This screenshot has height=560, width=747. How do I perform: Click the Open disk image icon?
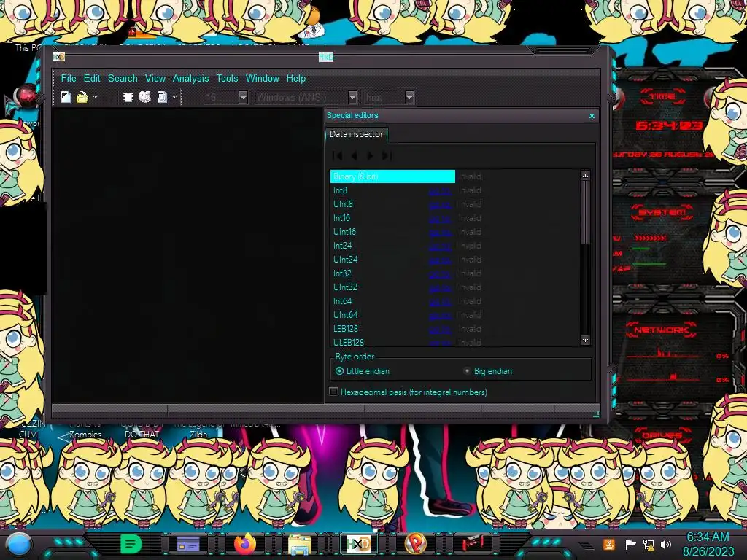pos(162,97)
